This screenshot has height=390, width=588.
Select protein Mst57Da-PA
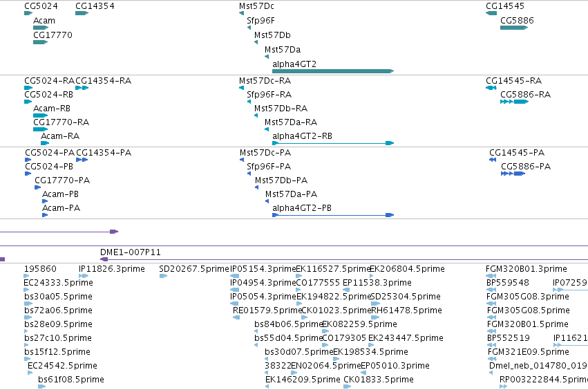[x=291, y=194]
